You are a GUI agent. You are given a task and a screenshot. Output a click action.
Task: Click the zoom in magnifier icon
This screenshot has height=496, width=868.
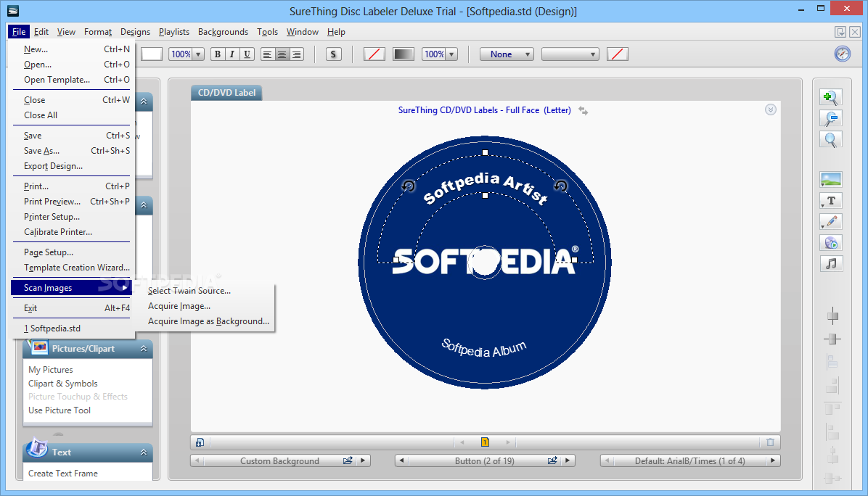830,97
